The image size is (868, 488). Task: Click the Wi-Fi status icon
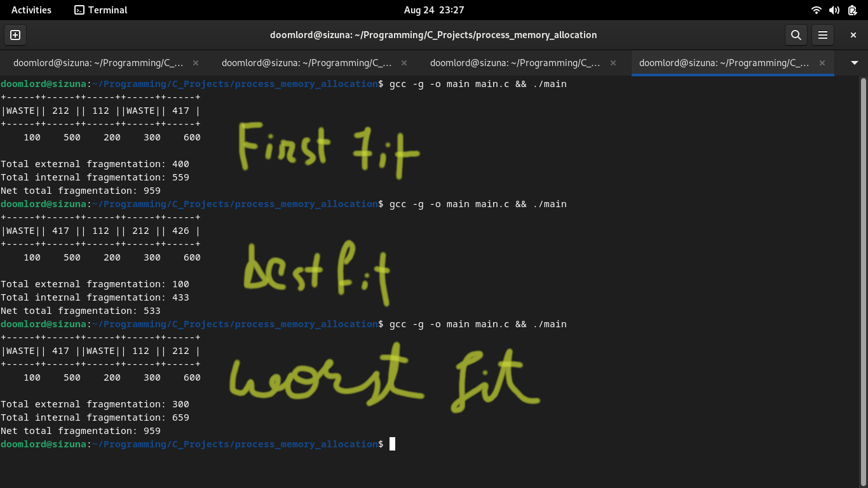tap(817, 10)
